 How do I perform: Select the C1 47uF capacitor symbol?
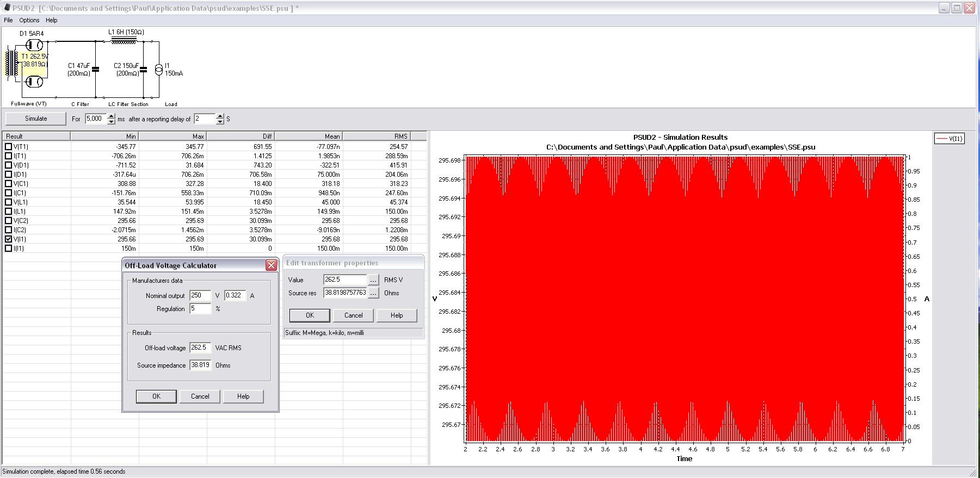(95, 69)
